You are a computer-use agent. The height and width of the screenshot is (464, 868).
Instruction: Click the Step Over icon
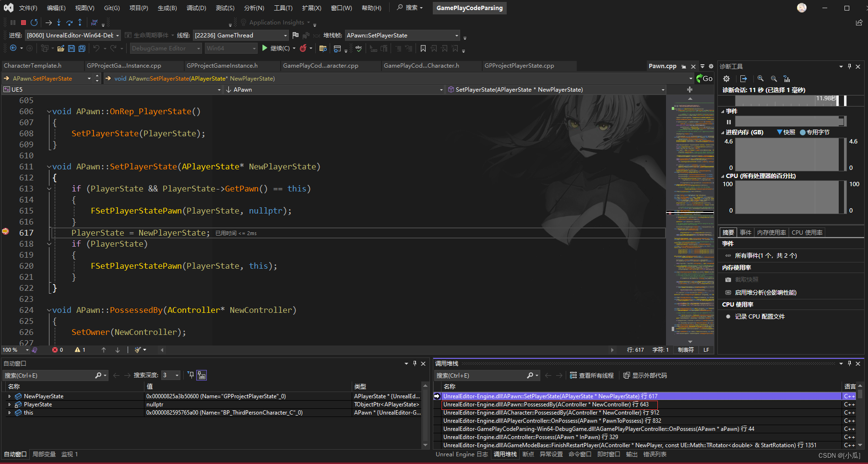(70, 23)
